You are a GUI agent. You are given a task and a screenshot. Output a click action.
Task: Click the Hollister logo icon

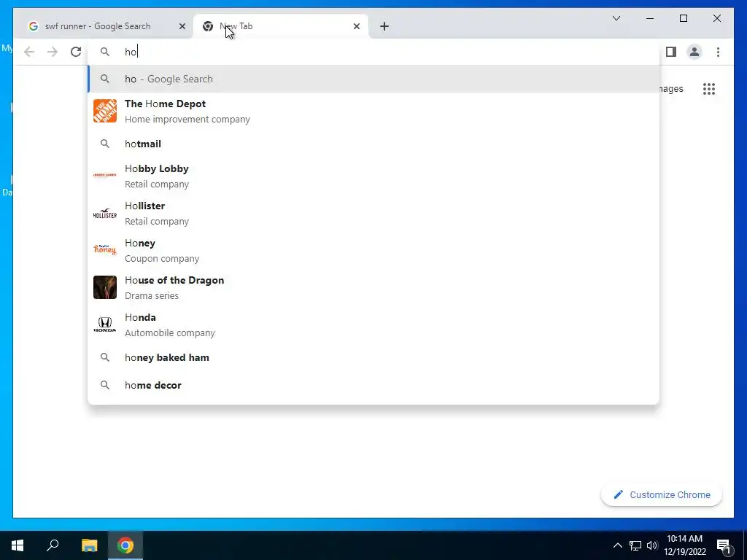point(105,214)
